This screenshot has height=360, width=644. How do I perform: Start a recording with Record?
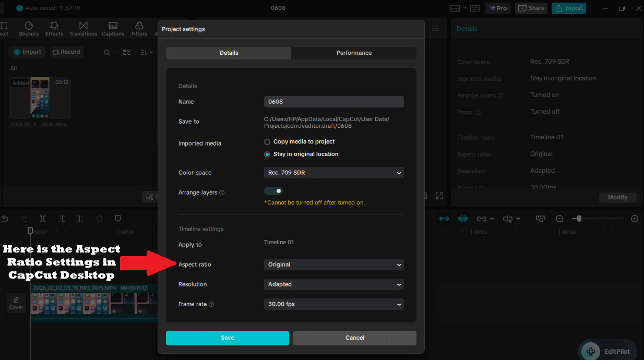(x=66, y=52)
